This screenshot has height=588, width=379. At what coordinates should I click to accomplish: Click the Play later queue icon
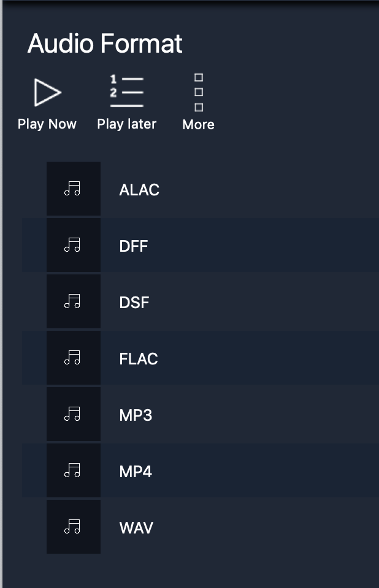(x=126, y=91)
